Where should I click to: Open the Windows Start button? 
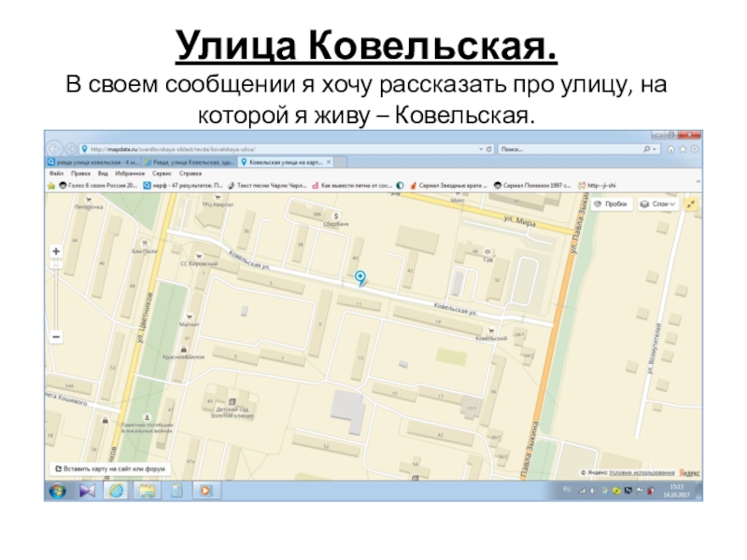tap(58, 490)
